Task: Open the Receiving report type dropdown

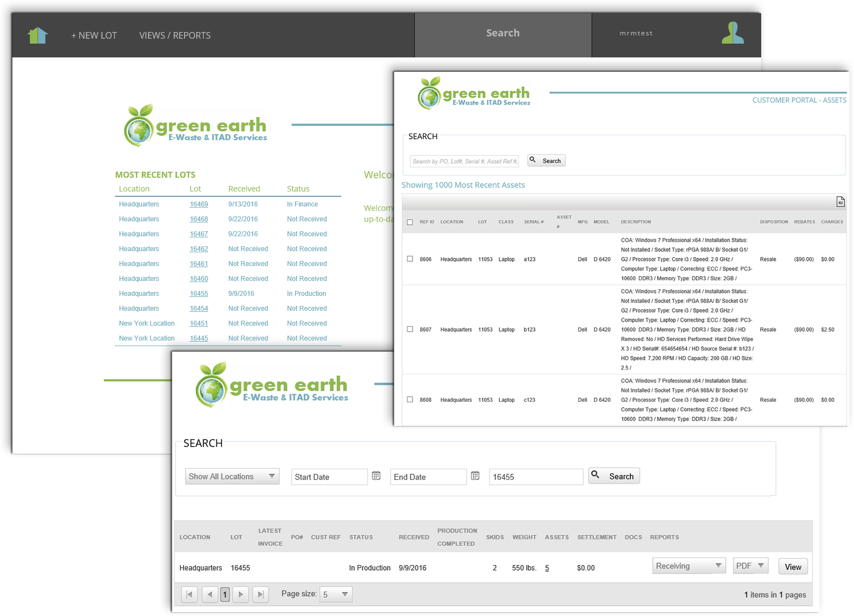Action: click(688, 566)
